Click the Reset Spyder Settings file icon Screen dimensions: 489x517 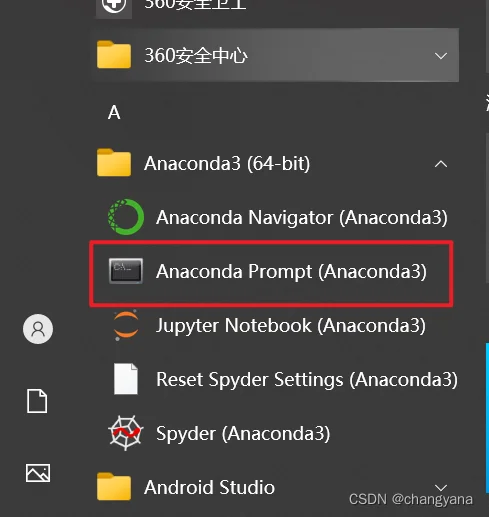click(x=126, y=379)
